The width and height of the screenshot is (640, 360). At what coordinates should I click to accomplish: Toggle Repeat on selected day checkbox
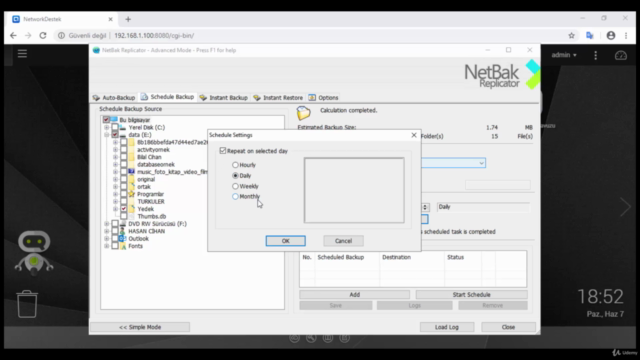[223, 151]
